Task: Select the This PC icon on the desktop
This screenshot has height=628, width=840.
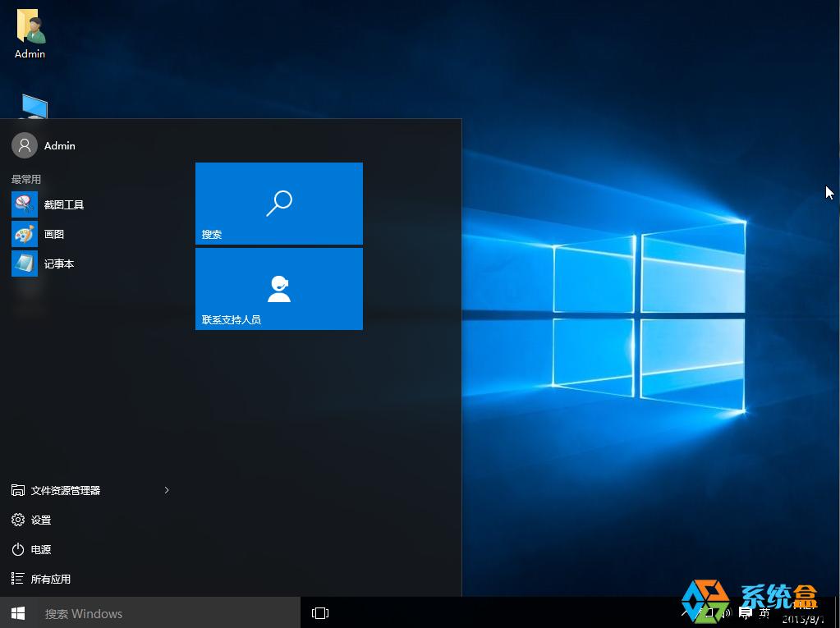Action: (x=33, y=107)
